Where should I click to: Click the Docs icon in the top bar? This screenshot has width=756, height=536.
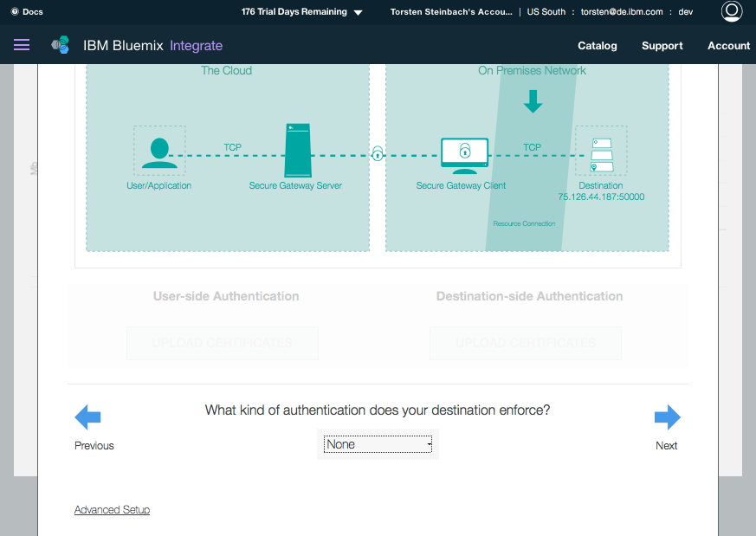tap(15, 11)
